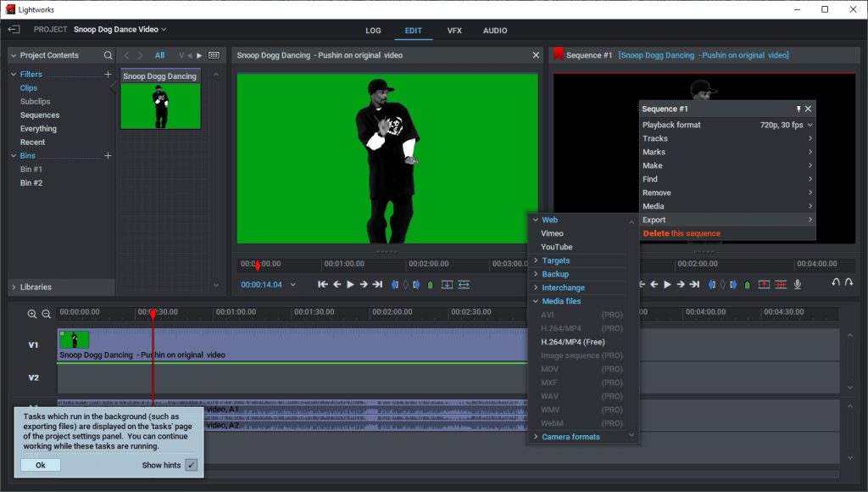Add green cue marker in source viewer
868x492 pixels.
pyautogui.click(x=430, y=285)
